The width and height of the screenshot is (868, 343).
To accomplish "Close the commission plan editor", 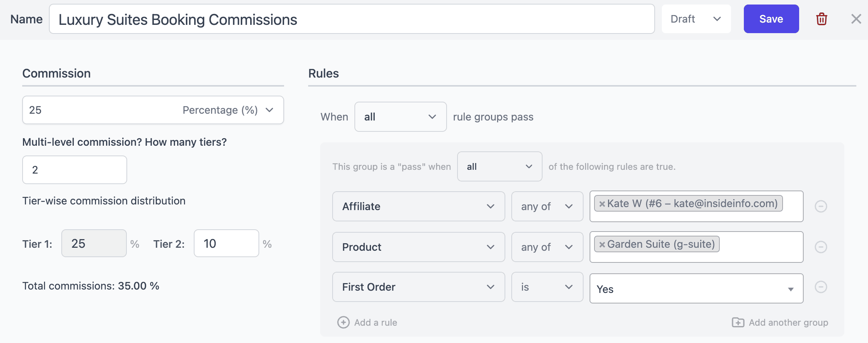I will 856,19.
